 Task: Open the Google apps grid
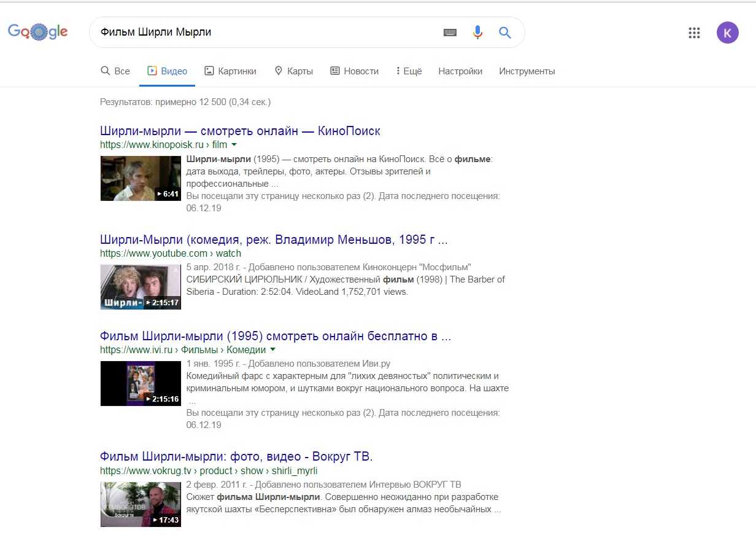point(694,33)
